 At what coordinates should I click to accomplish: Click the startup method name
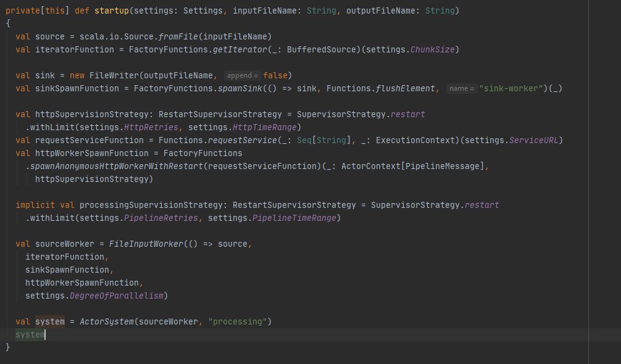[112, 10]
